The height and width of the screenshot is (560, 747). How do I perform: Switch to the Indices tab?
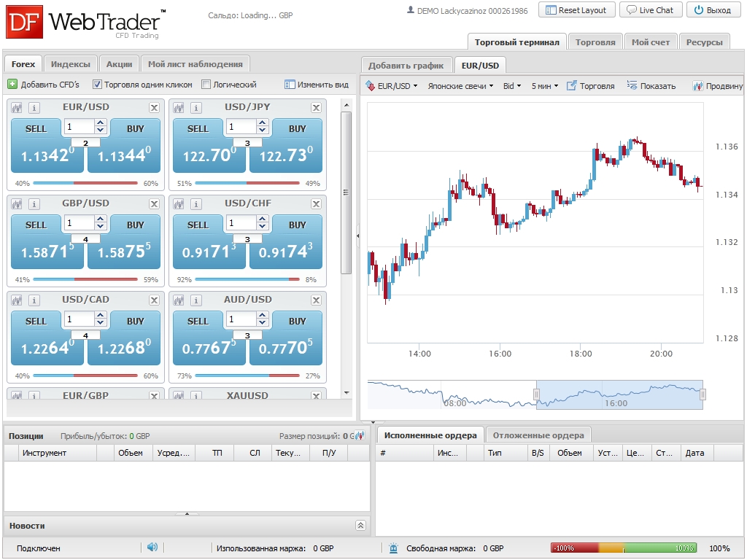point(71,64)
